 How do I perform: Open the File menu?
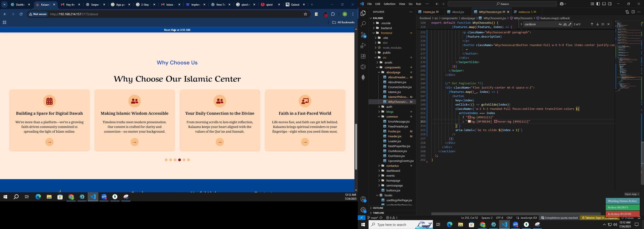point(369,4)
